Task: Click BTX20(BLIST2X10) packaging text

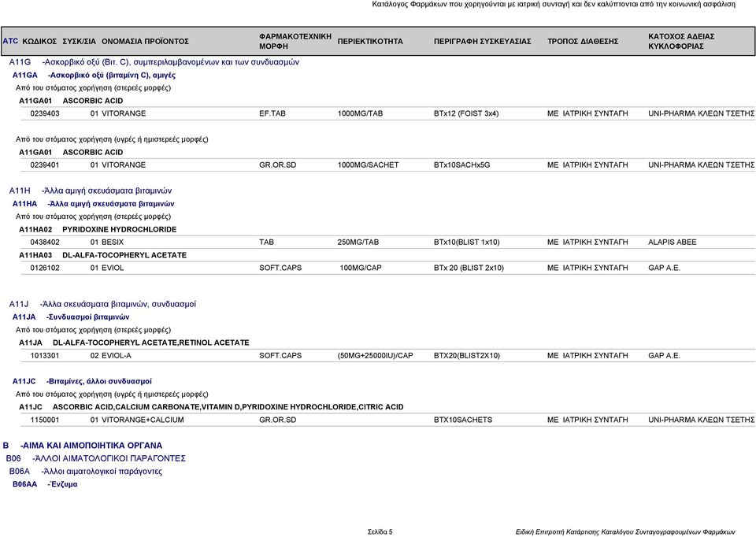Action: tap(467, 356)
